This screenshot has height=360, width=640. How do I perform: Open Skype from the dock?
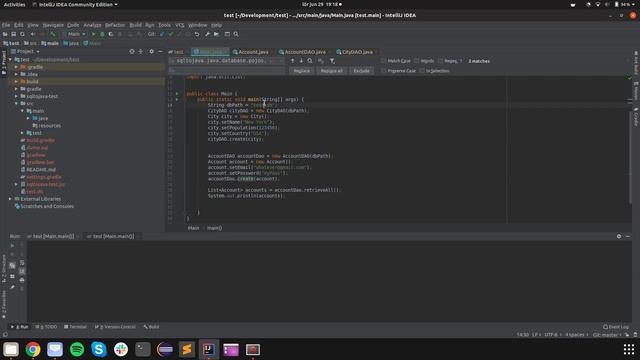(99, 349)
